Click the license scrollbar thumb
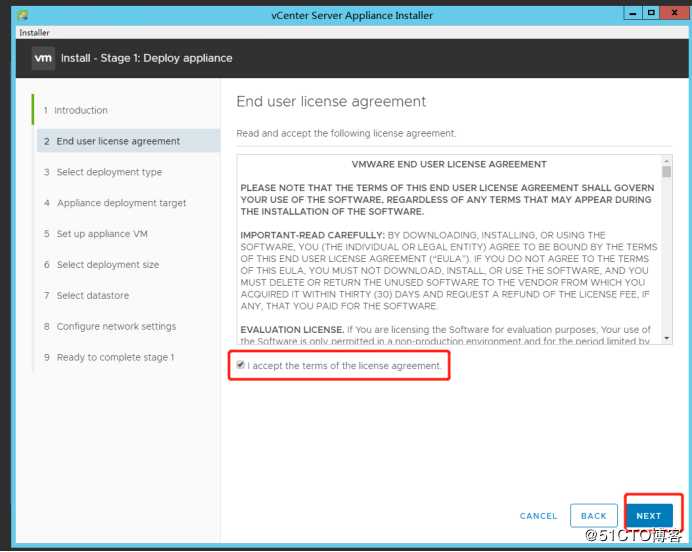Viewport: 692px width, 552px height. point(666,171)
